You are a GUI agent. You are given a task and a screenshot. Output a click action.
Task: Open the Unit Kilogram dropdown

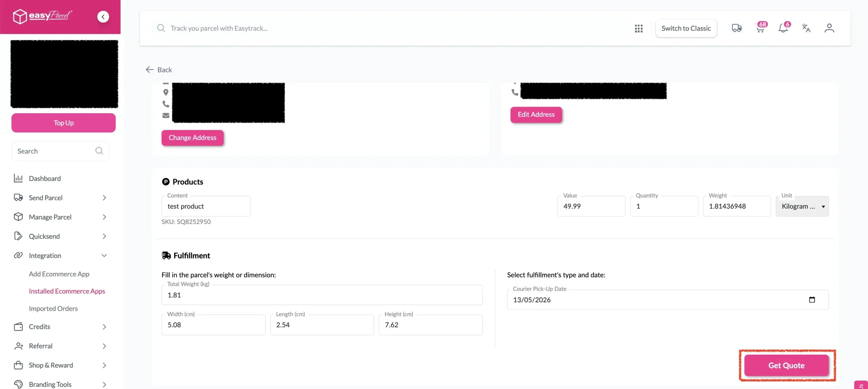802,206
